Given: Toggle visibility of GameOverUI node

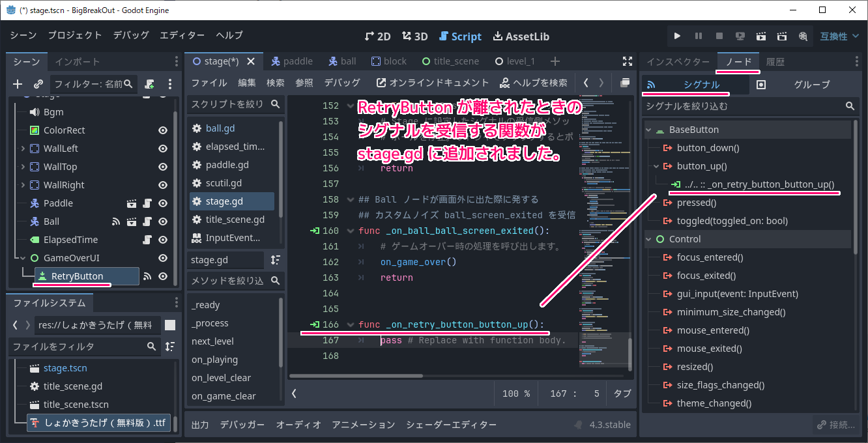Looking at the screenshot, I should (x=163, y=258).
